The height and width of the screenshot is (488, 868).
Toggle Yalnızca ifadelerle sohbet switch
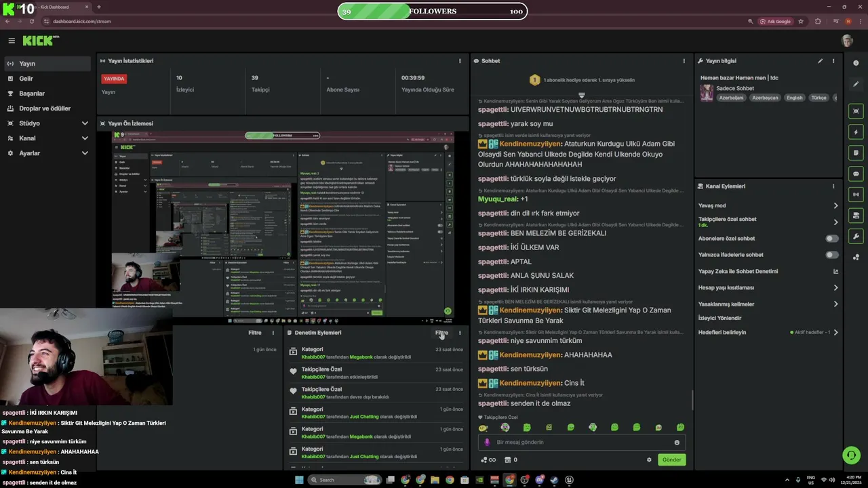831,255
